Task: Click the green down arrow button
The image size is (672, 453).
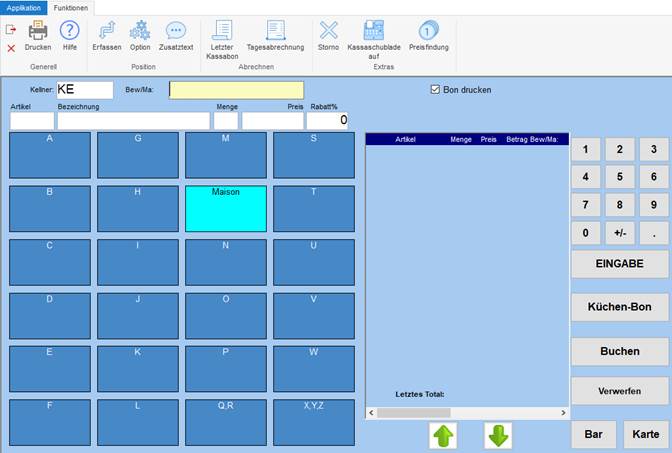Action: (498, 436)
